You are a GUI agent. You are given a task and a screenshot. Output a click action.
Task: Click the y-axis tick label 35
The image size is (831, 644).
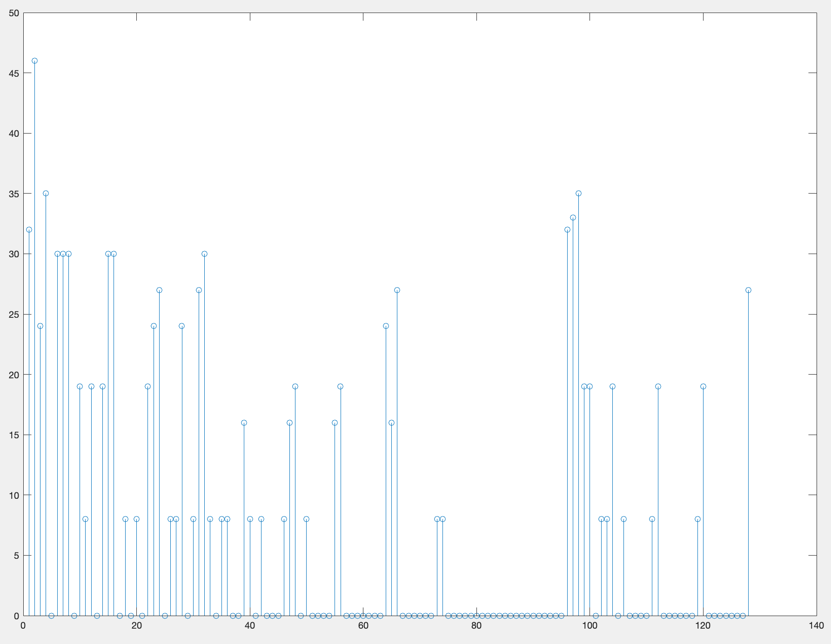[x=13, y=194]
